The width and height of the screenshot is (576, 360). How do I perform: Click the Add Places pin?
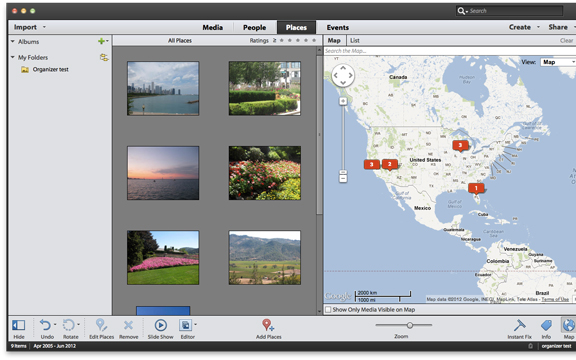(x=268, y=325)
